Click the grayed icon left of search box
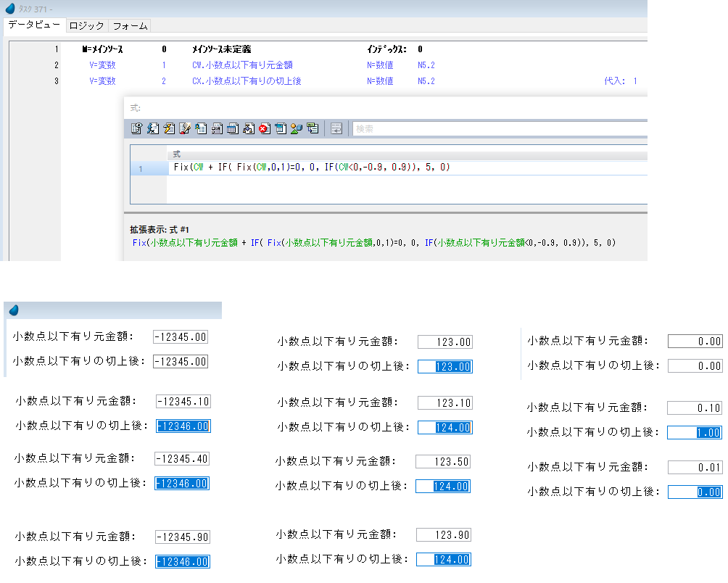The height and width of the screenshot is (583, 728). point(336,128)
